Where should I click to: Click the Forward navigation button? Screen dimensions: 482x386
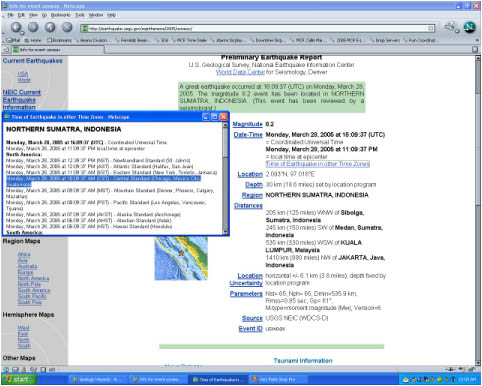click(x=33, y=27)
